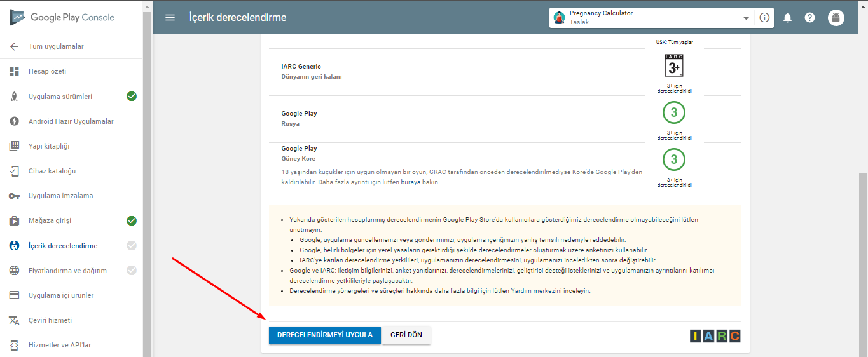Image resolution: width=868 pixels, height=357 pixels.
Task: Click the Google Play Console logo
Action: click(62, 17)
